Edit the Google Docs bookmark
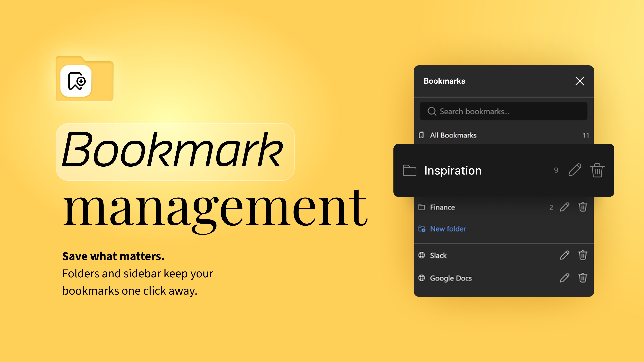Viewport: 644px width, 362px height. coord(565,278)
